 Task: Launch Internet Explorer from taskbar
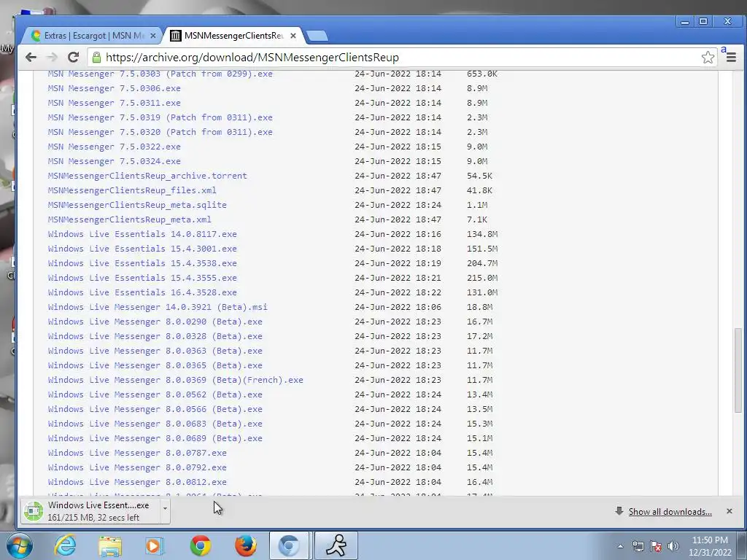[65, 545]
